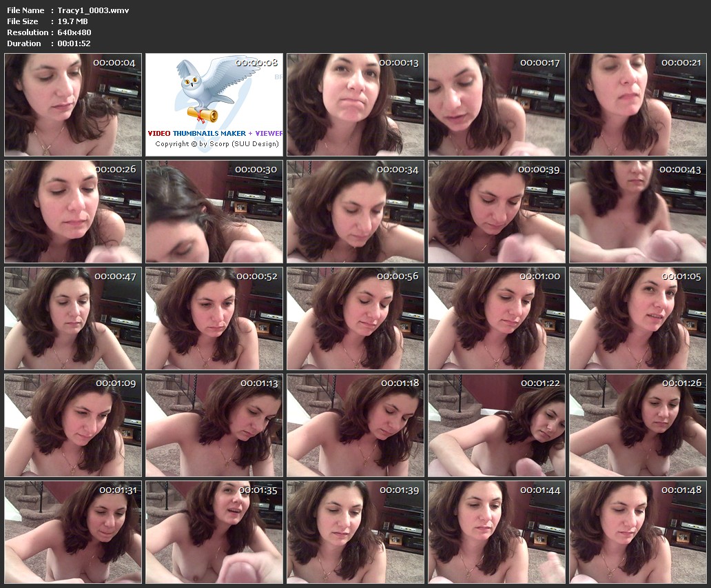The height and width of the screenshot is (588, 711).
Task: Open the frame stamped 00:00:34
Action: [x=355, y=212]
